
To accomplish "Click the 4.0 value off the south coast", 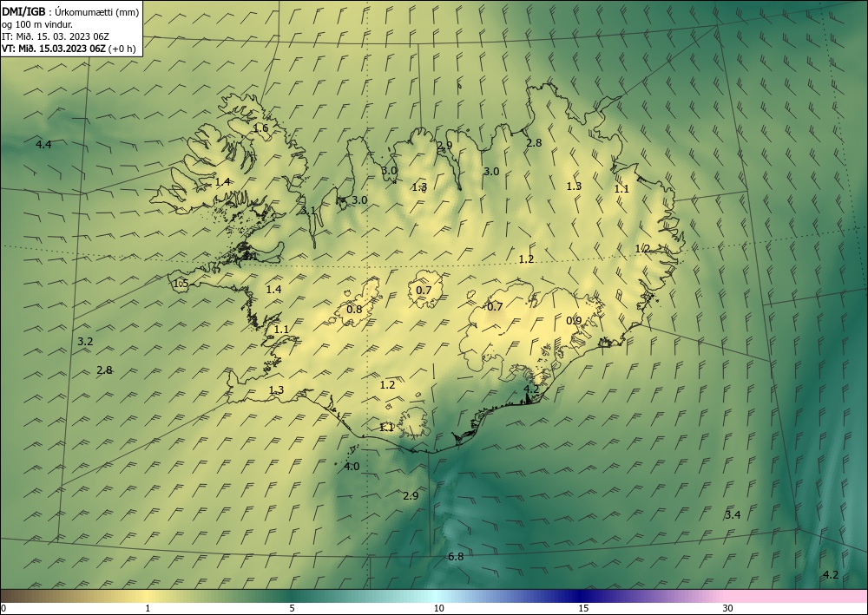I will (352, 467).
